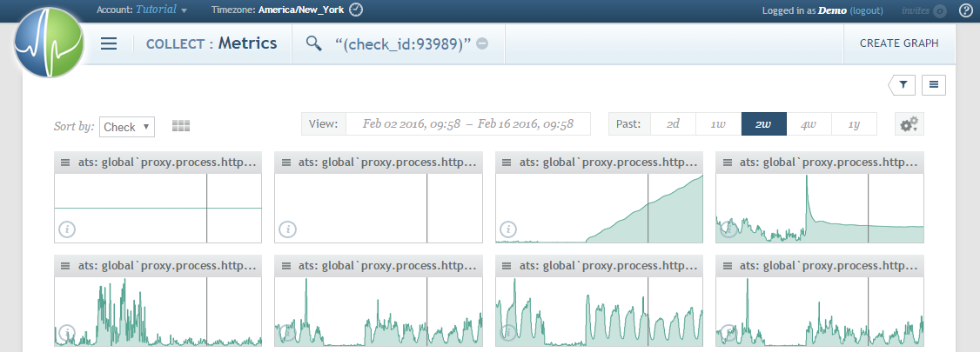Click the timezone clock icon
This screenshot has height=352, width=980.
pos(356,10)
